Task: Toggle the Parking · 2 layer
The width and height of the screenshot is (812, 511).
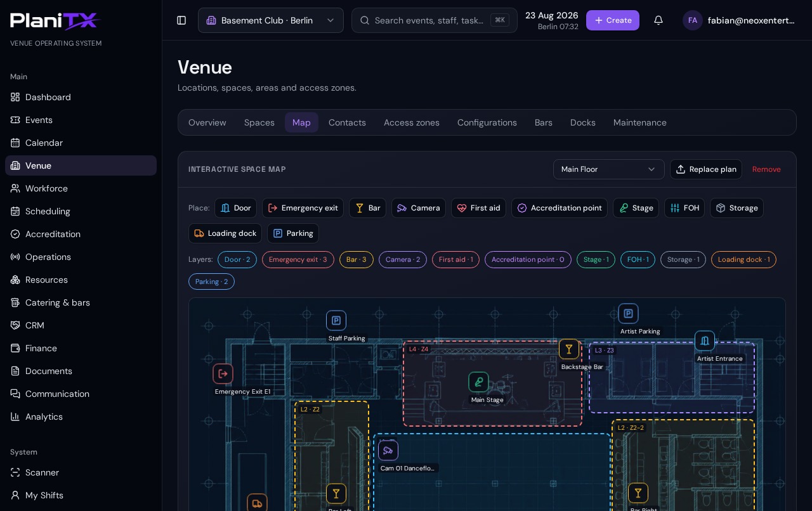Action: point(211,281)
